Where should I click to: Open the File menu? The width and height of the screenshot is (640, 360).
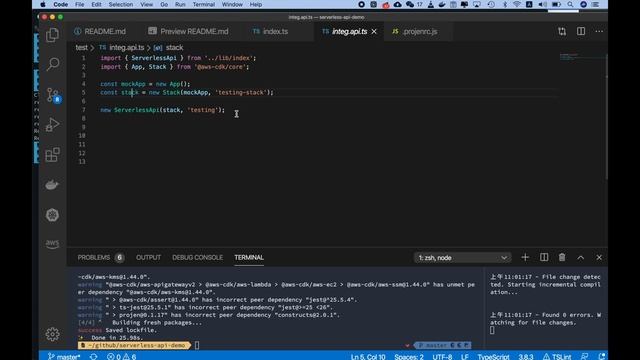[x=80, y=4]
